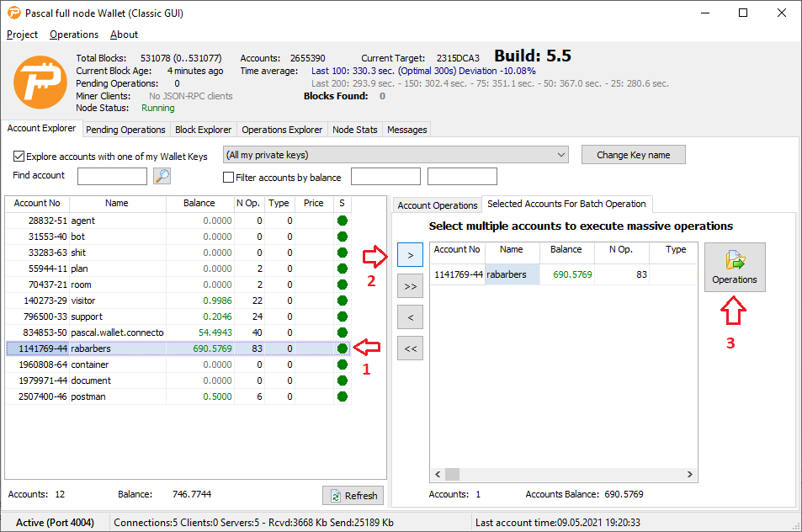
Task: Switch to the Account Operations tab
Action: pos(438,205)
